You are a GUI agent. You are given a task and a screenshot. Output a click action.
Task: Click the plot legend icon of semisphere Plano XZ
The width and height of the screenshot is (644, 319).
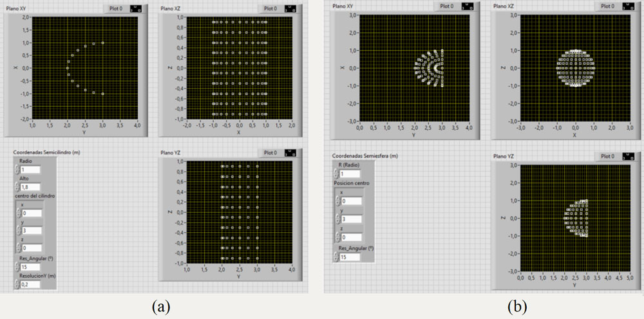[627, 6]
